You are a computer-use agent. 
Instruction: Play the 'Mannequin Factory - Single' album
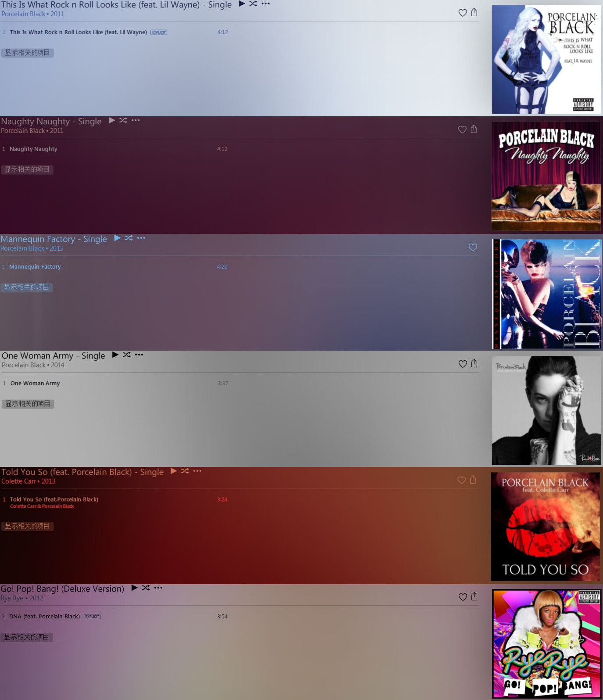click(x=118, y=238)
